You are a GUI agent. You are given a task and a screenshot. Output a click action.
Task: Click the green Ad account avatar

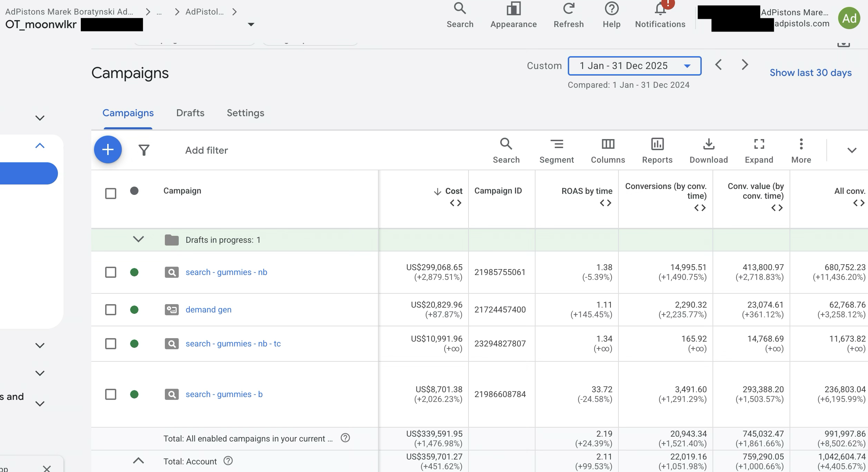coord(849,18)
